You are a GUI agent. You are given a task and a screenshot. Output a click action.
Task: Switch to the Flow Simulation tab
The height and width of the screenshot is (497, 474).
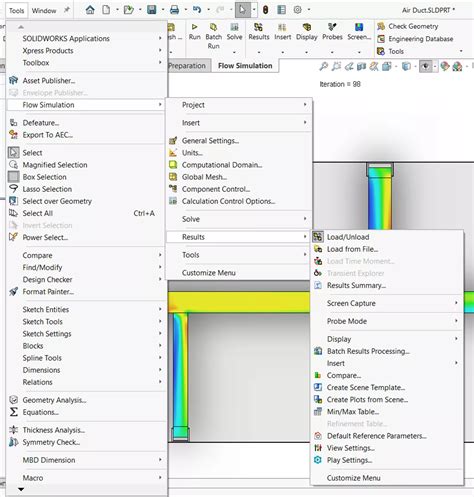(x=245, y=66)
